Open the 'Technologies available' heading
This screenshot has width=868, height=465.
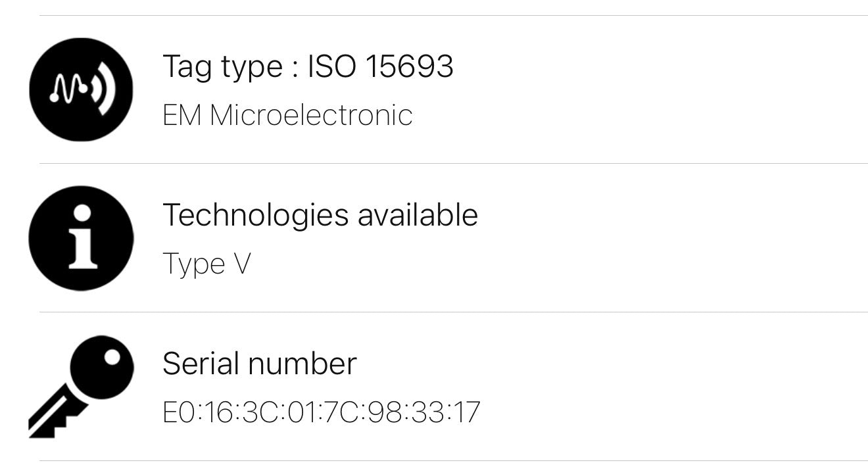pos(320,215)
